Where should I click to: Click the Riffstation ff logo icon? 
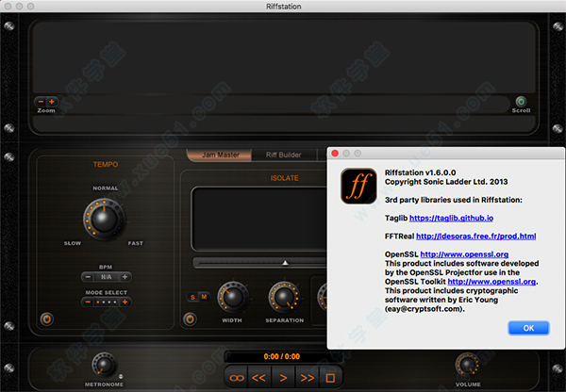tap(358, 186)
